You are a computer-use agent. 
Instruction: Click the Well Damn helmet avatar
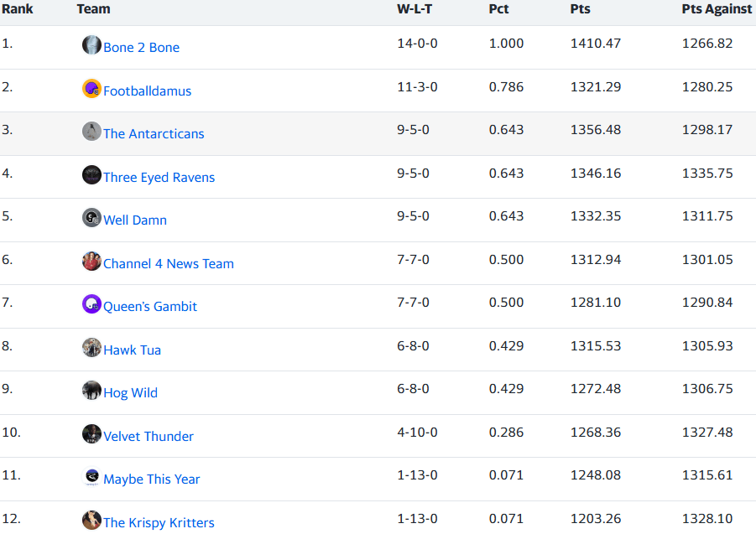(91, 218)
